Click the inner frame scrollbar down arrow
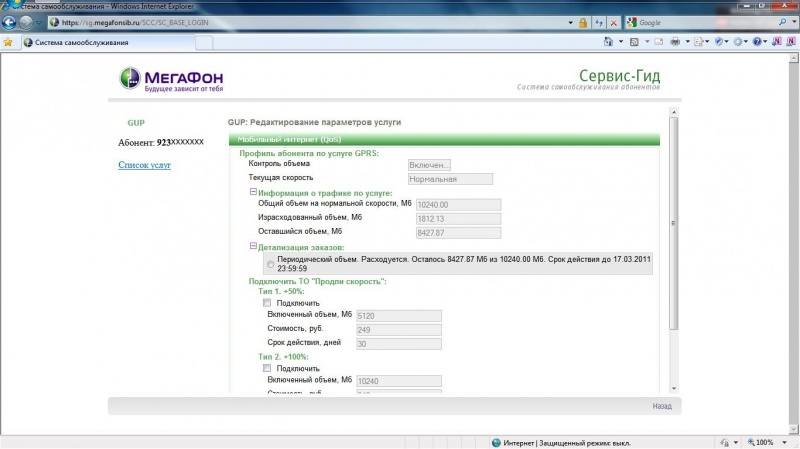 tap(674, 389)
